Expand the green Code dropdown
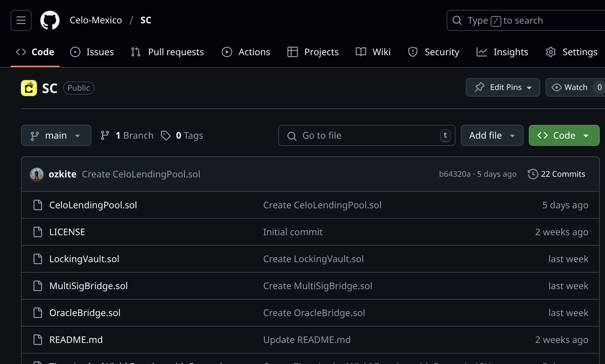The width and height of the screenshot is (605, 364). click(564, 135)
